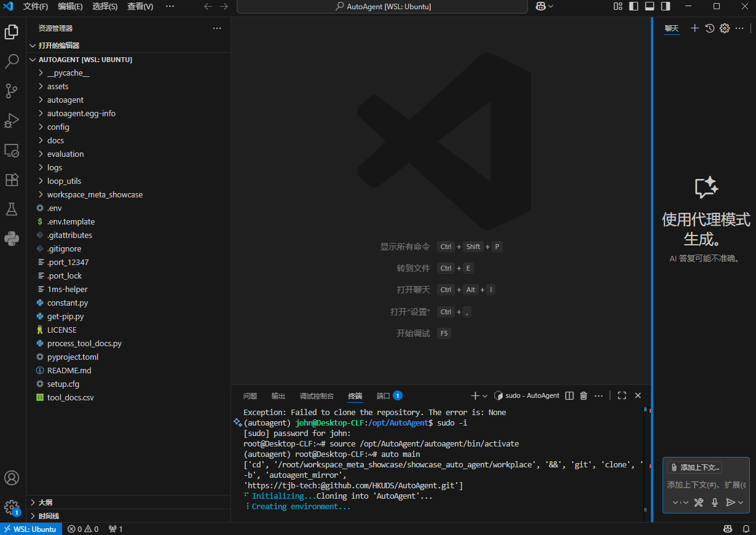Open Source Control view
Screen dimensions: 756x535
tap(12, 91)
